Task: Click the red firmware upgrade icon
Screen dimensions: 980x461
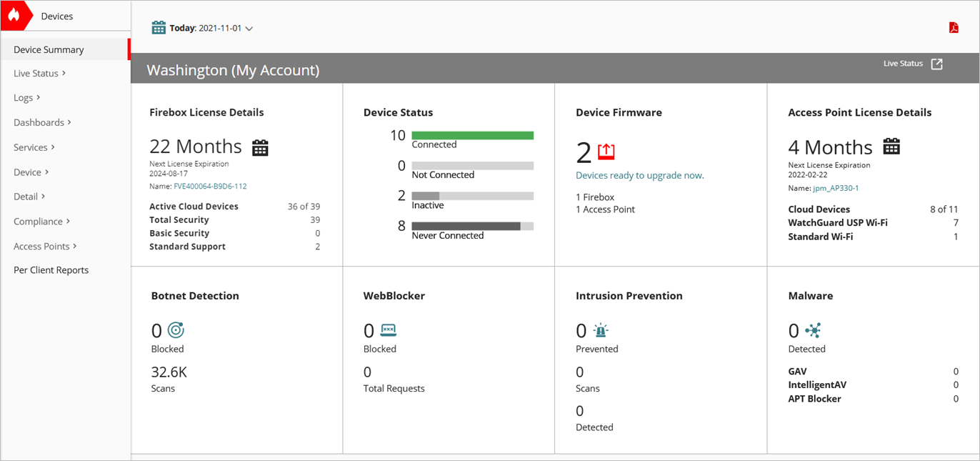Action: (x=606, y=151)
